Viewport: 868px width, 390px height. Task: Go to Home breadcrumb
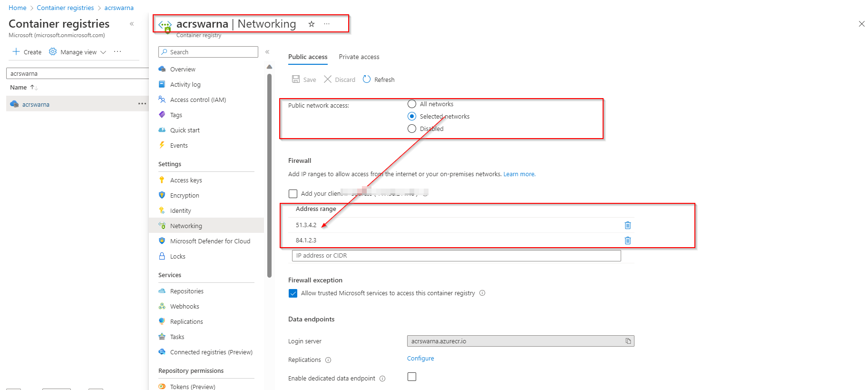pyautogui.click(x=18, y=8)
